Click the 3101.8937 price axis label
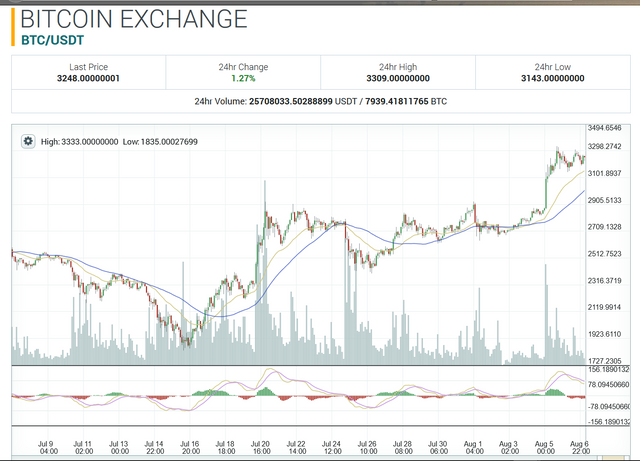The image size is (640, 461). 604,173
